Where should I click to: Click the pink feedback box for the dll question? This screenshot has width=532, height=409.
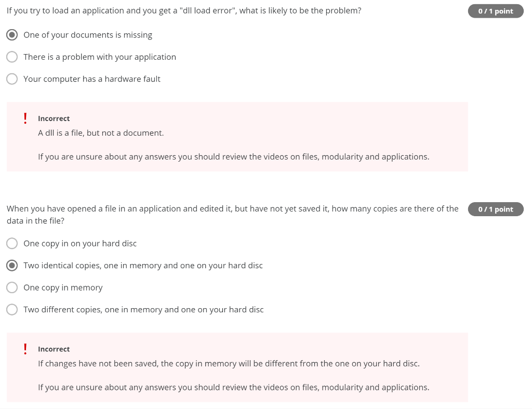[237, 136]
